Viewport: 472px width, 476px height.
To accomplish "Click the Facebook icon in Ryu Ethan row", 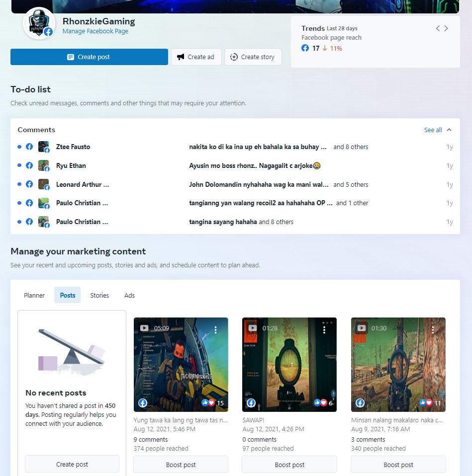I will [29, 165].
